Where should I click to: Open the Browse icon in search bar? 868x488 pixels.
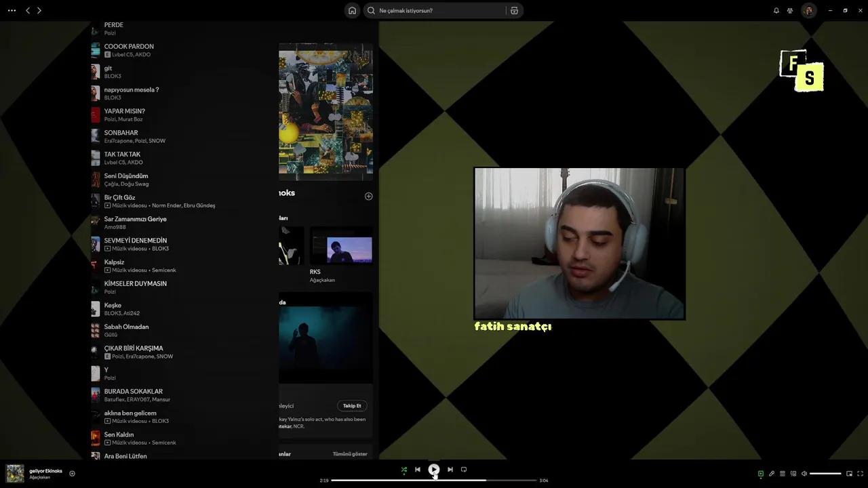point(514,10)
